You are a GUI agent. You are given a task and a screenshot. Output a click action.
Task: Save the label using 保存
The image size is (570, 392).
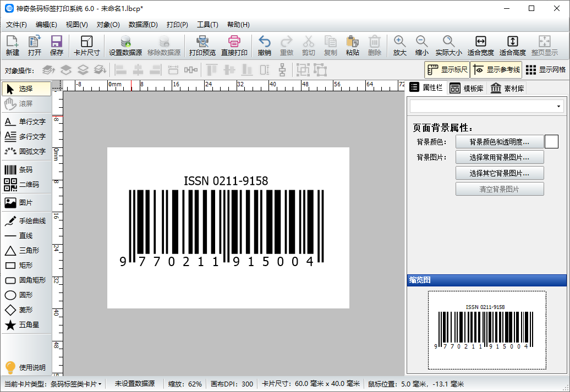[x=57, y=46]
